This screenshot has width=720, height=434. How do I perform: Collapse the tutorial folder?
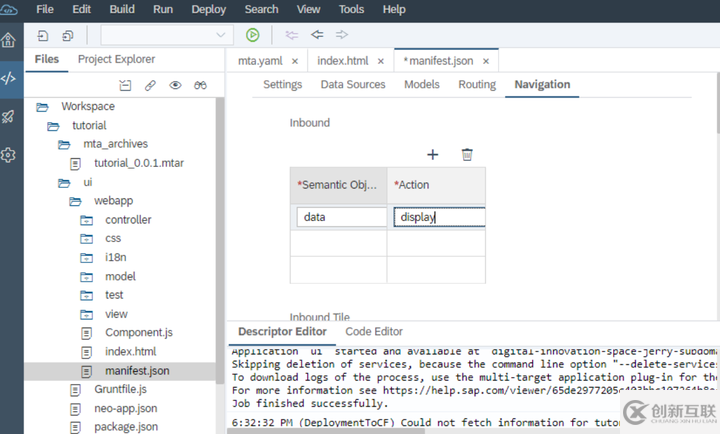tap(53, 126)
